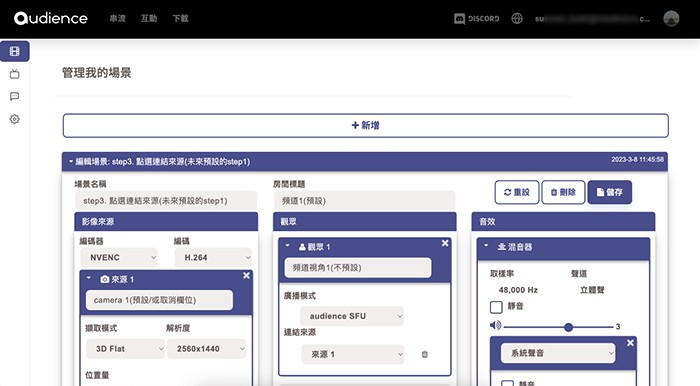Open the chat bubble icon in sidebar

15,96
